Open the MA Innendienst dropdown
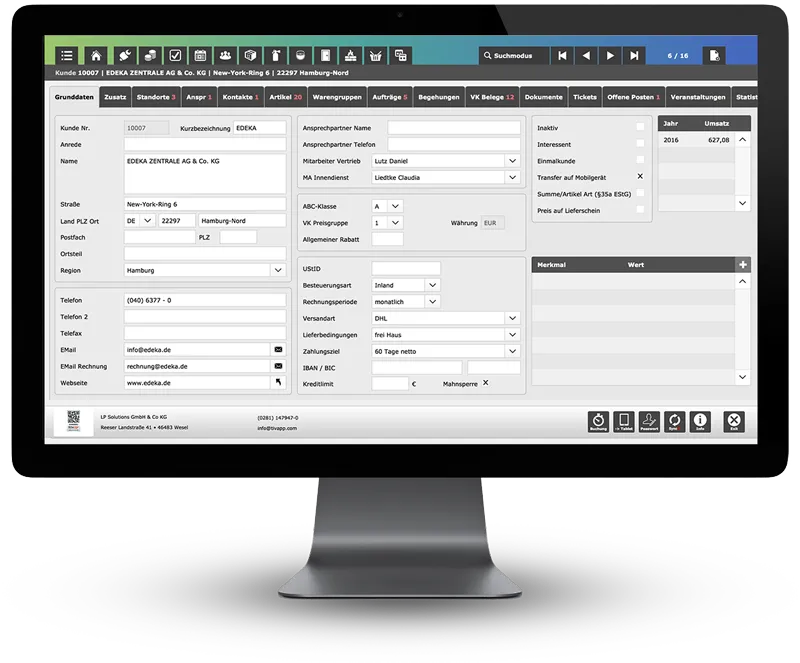Viewport: 800px width, 663px height. (x=512, y=177)
